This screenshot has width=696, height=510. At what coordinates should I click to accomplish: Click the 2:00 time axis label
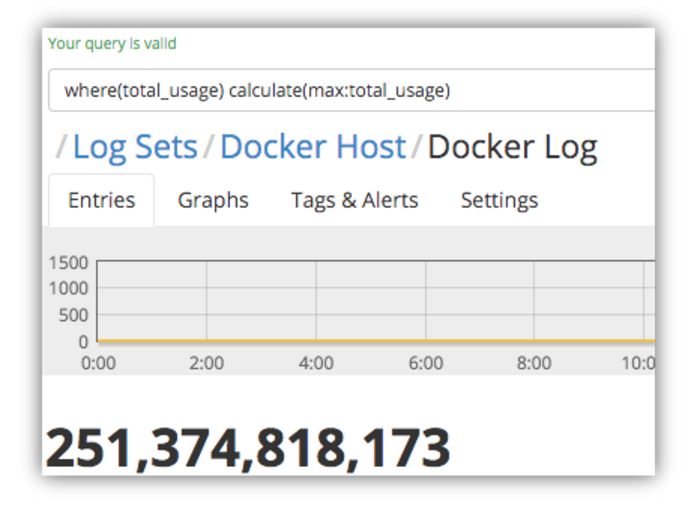click(207, 363)
